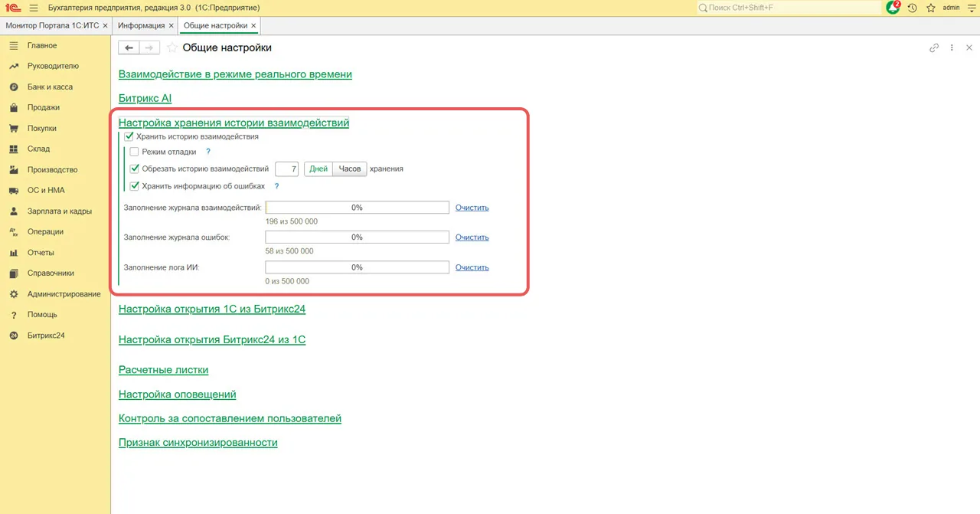
Task: Expand the Расчетные листки section
Action: pos(163,369)
